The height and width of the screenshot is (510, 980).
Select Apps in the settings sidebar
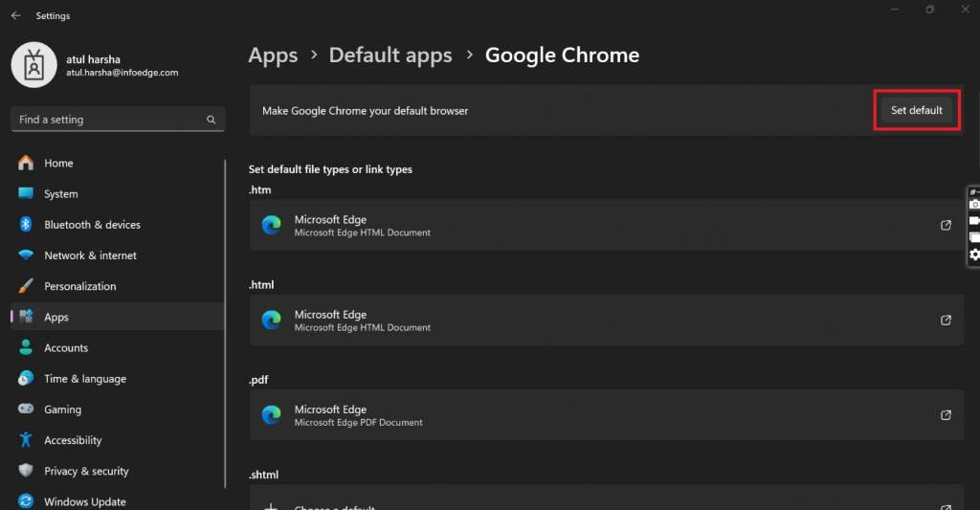118,317
